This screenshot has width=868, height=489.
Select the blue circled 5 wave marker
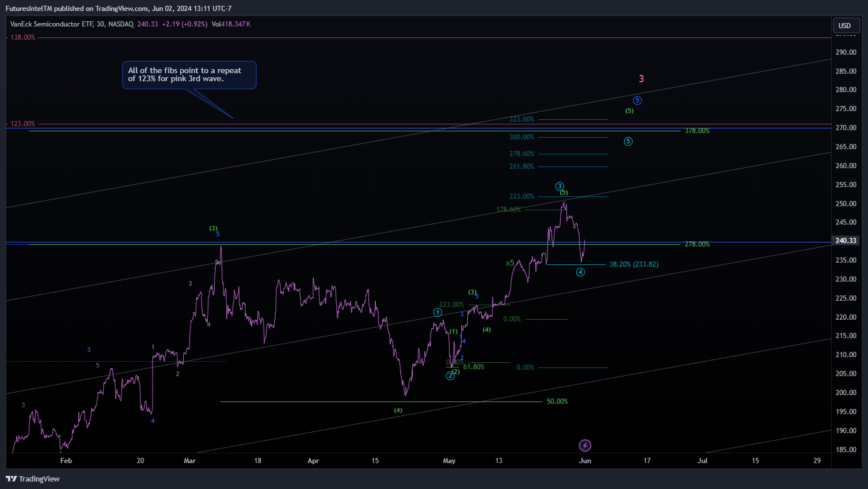click(x=637, y=101)
